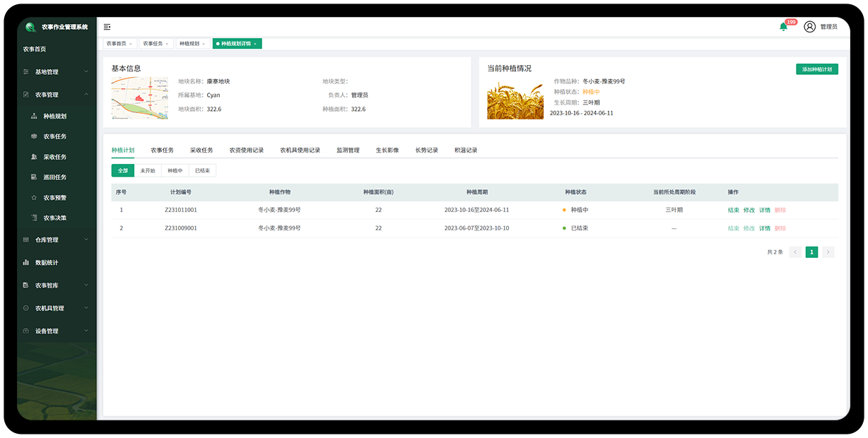Screen dimensions: 868x438
Task: Click the plot map thumbnail
Action: [139, 98]
